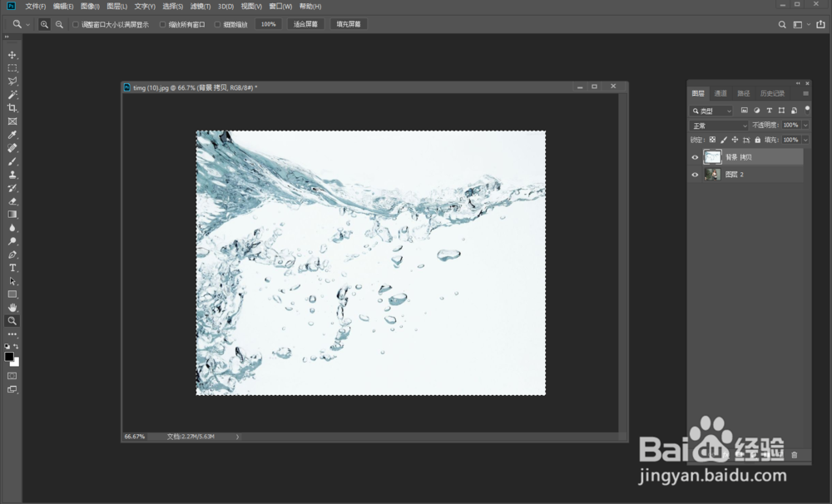Toggle layer filtering switch on/off
Screen dimensions: 832x504
807,109
